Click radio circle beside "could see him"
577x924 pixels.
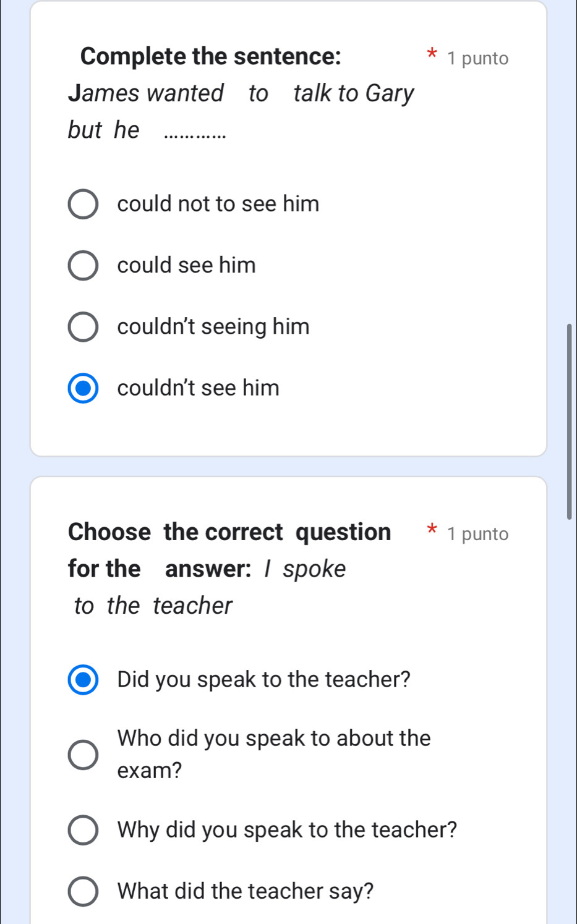click(x=83, y=266)
